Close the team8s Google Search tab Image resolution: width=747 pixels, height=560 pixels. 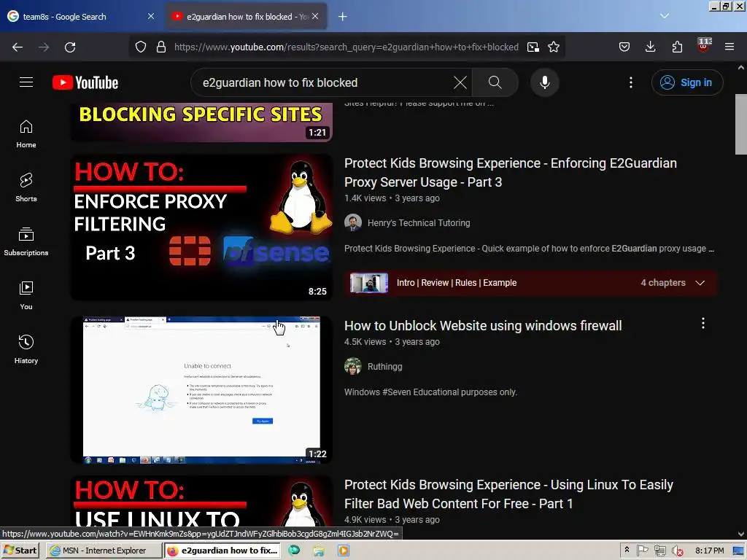point(150,16)
